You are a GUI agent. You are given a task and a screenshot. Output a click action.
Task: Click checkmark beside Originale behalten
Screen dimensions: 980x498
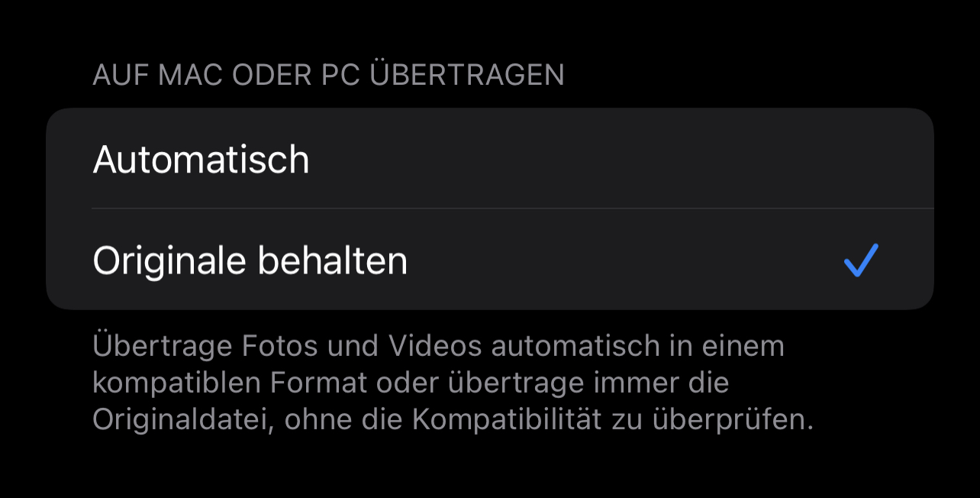[x=861, y=260]
